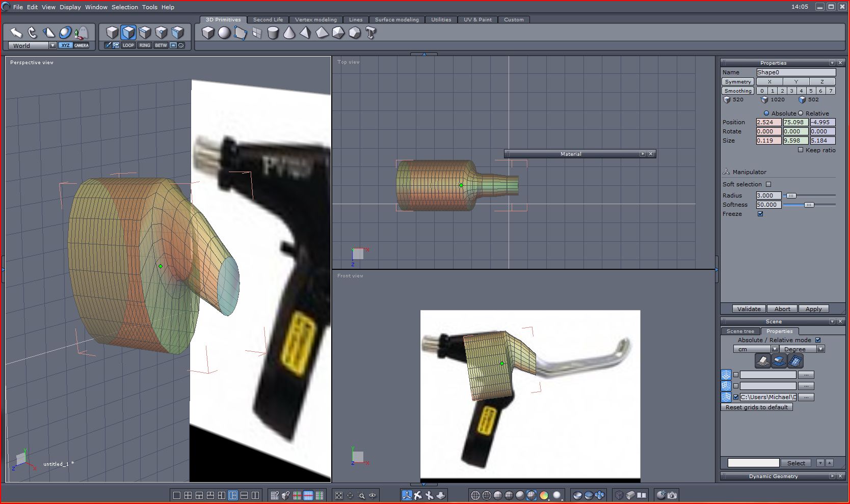This screenshot has width=850, height=504.
Task: Collapse the Scene panel arrow
Action: coord(832,321)
